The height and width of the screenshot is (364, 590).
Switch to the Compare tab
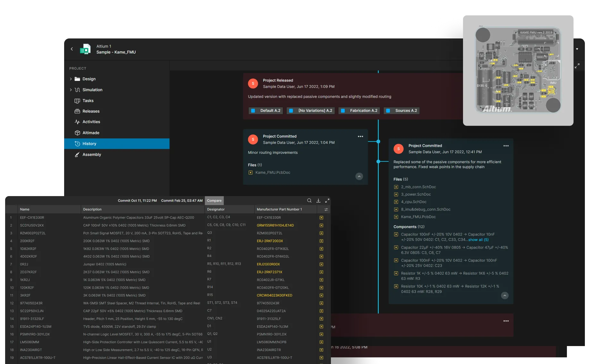click(x=214, y=201)
